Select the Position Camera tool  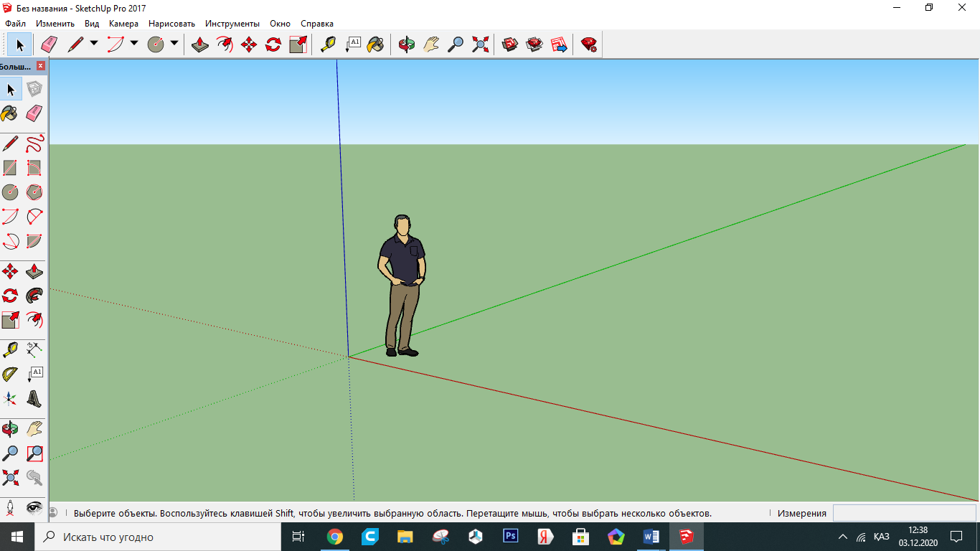point(10,508)
